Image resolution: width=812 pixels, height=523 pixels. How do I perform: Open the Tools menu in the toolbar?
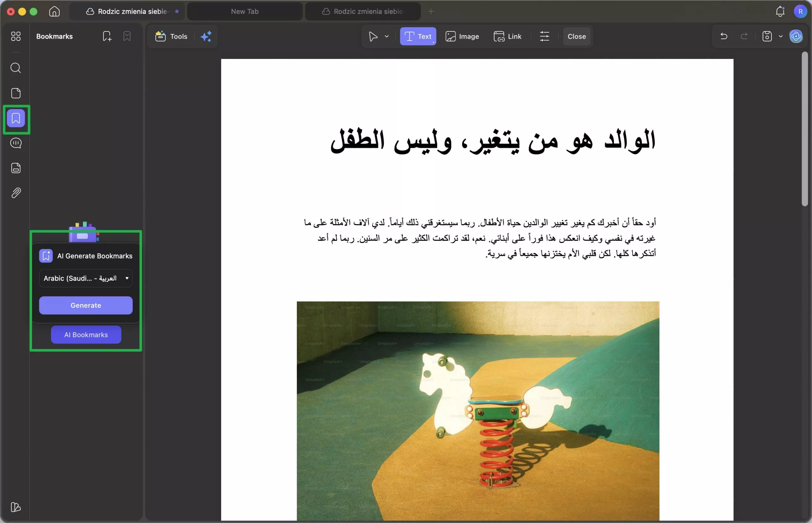point(171,36)
